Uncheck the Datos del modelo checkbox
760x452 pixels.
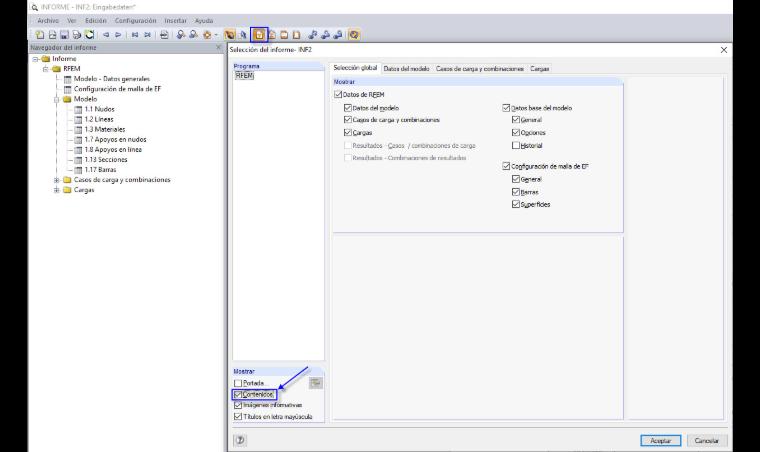coord(348,108)
